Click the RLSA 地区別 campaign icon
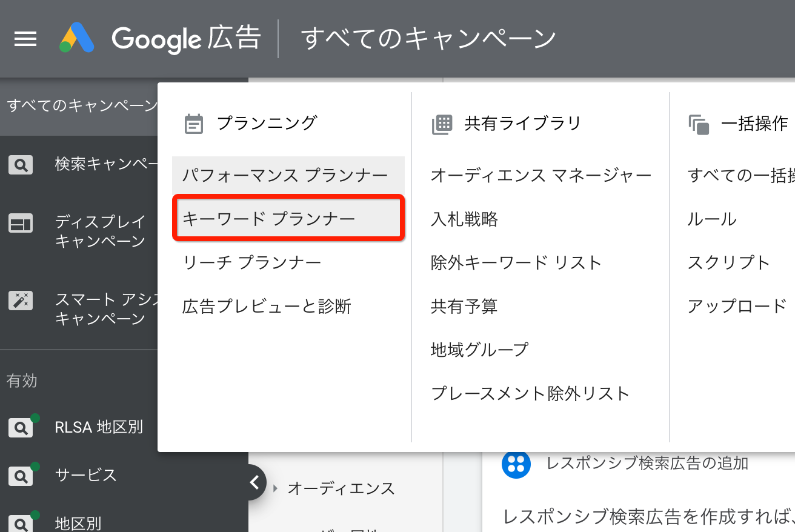 click(x=21, y=428)
